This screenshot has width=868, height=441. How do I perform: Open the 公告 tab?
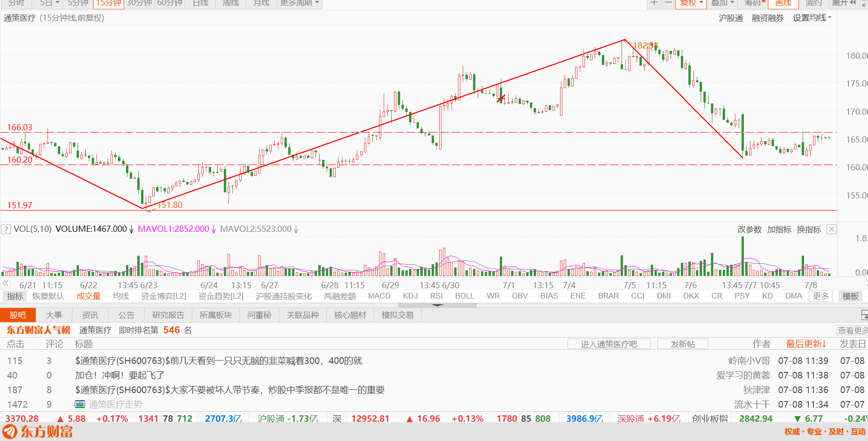(126, 315)
